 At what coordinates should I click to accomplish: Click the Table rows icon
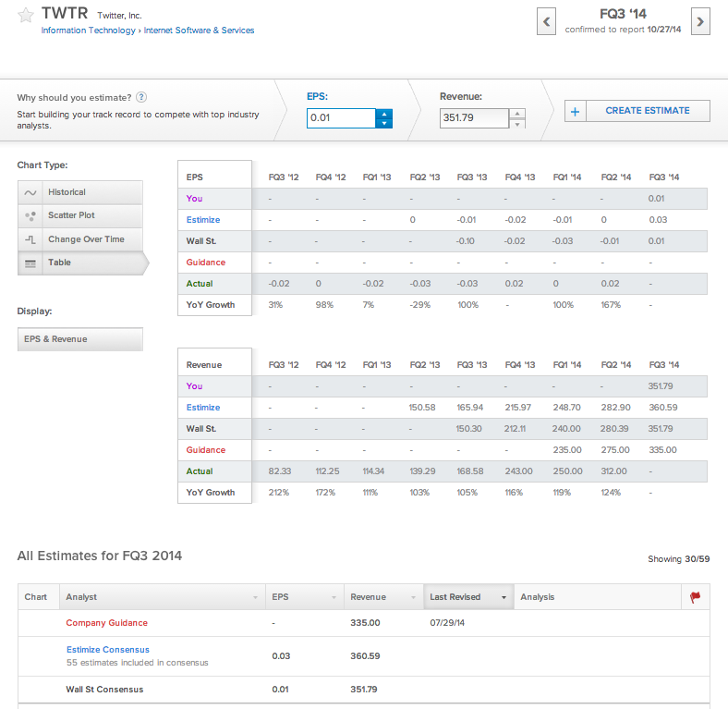coord(30,263)
